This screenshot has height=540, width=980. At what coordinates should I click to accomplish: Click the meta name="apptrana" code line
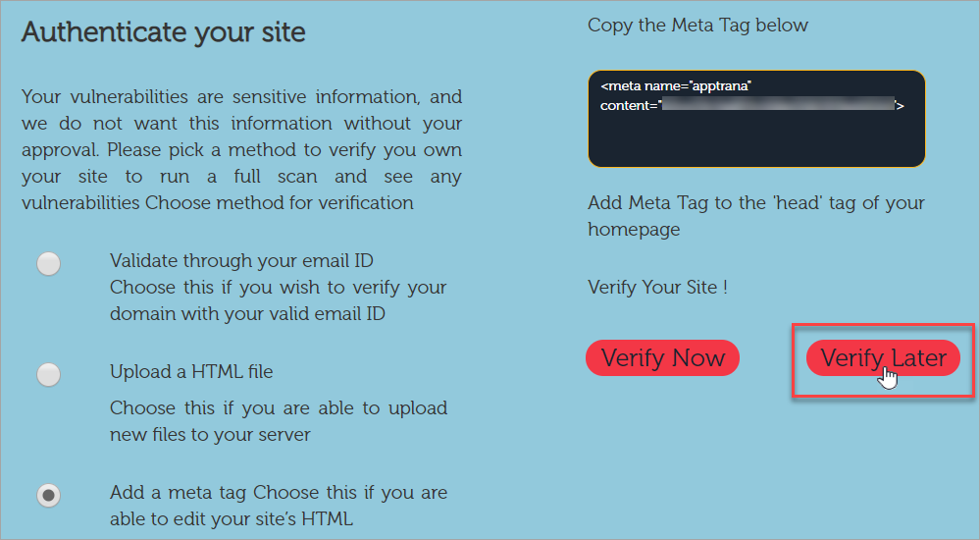click(676, 85)
